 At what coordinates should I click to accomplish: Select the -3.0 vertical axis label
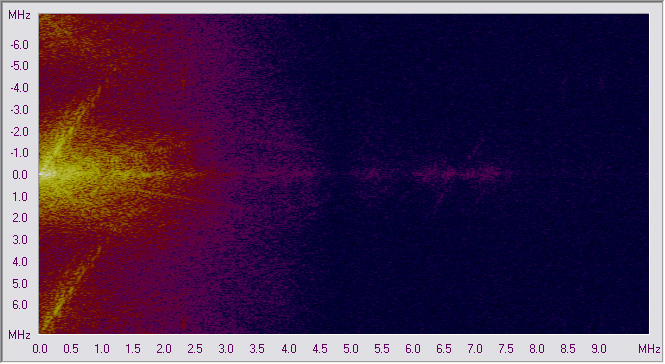pos(20,109)
